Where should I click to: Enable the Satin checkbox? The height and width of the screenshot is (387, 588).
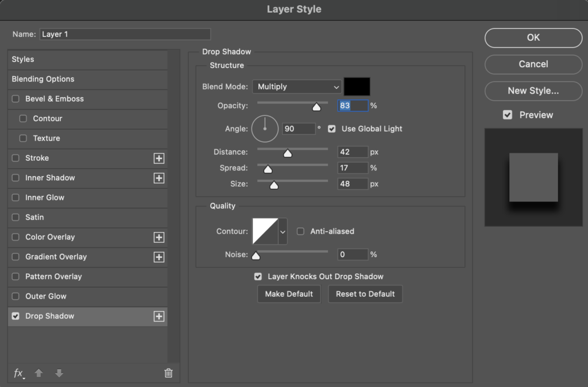[x=16, y=217]
